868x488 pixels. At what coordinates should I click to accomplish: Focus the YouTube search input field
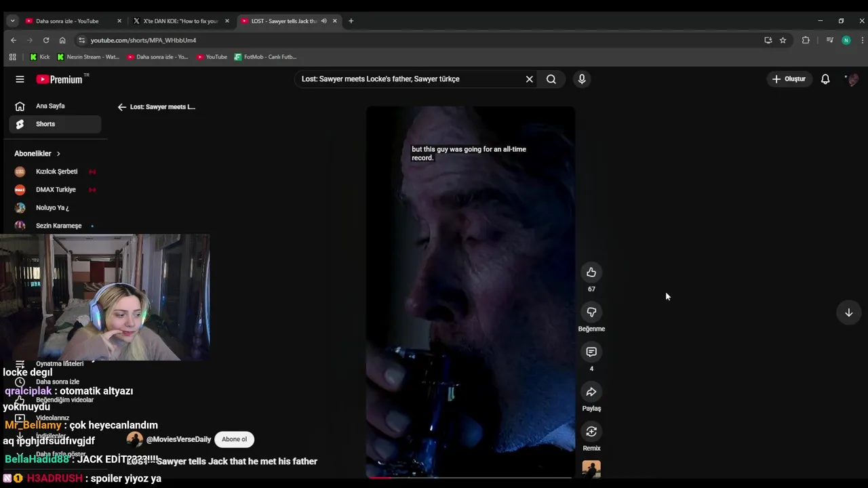(409, 79)
